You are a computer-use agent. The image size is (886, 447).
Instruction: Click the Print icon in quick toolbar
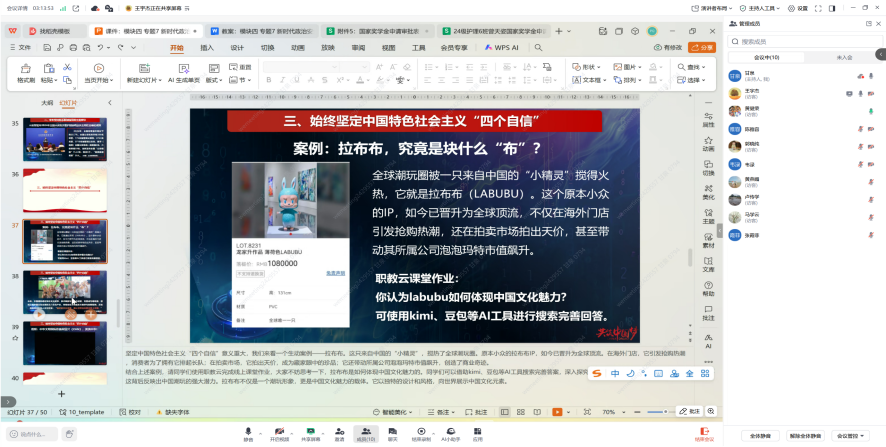(x=73, y=48)
